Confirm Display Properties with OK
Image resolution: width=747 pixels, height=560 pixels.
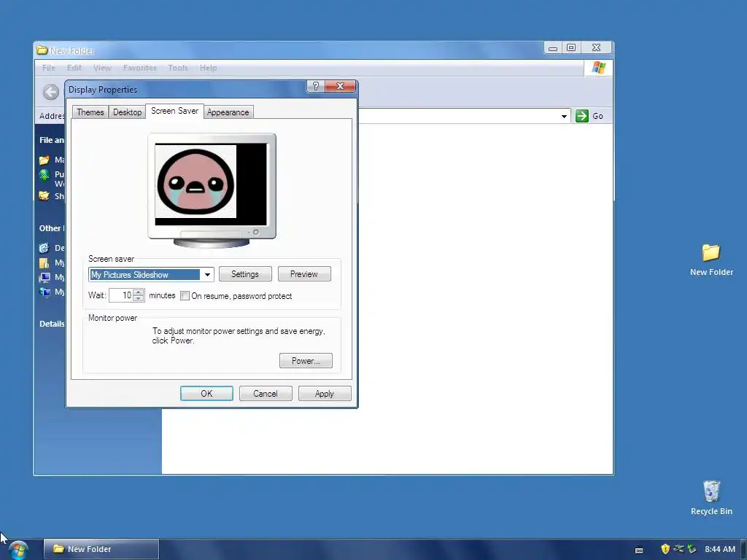pyautogui.click(x=206, y=394)
